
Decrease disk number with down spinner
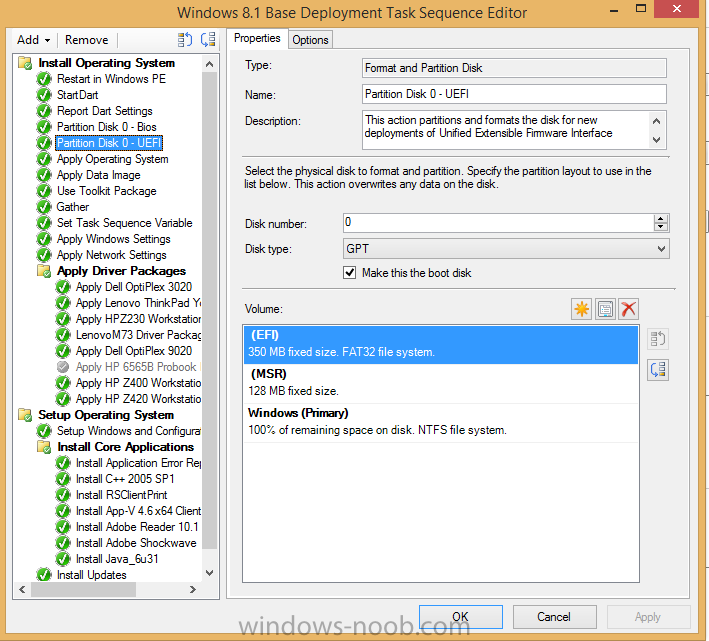click(x=661, y=226)
